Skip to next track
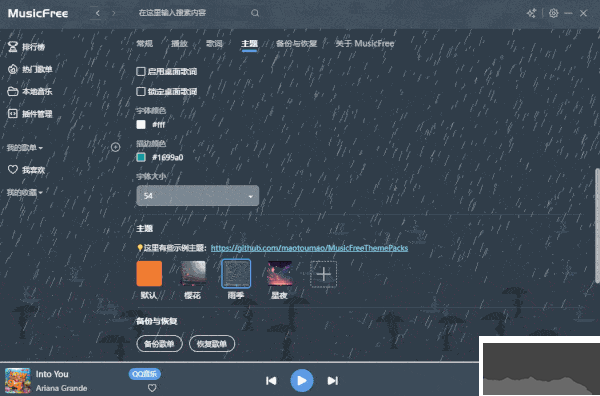600x396 pixels. 333,381
